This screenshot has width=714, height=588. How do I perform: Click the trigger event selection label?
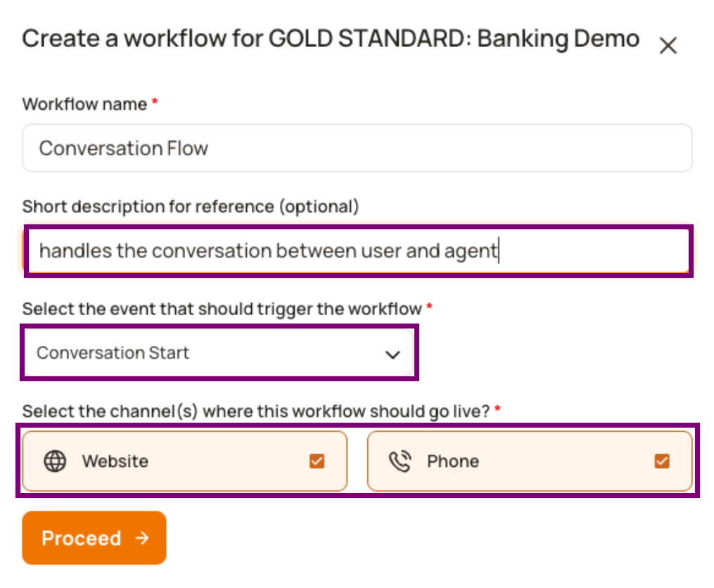point(222,309)
